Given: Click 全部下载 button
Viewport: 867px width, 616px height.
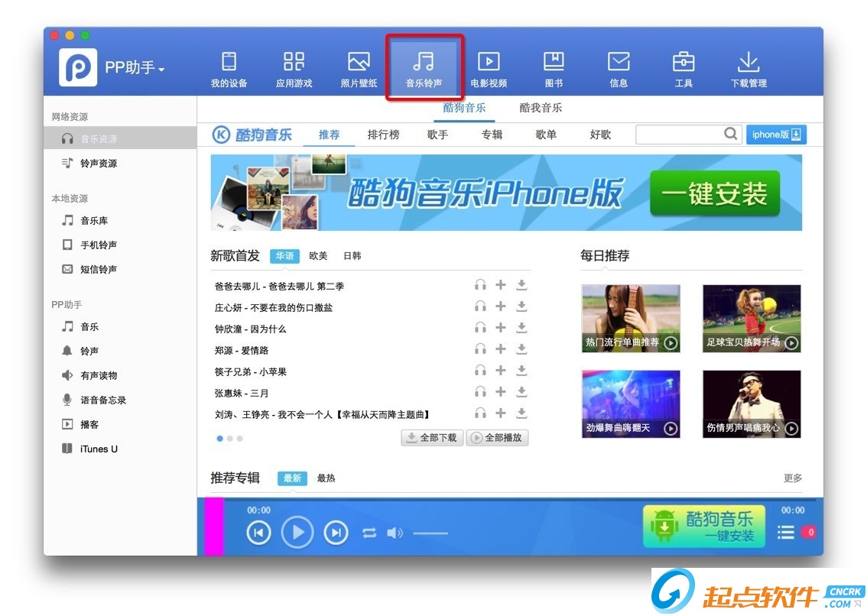Looking at the screenshot, I should [x=432, y=438].
